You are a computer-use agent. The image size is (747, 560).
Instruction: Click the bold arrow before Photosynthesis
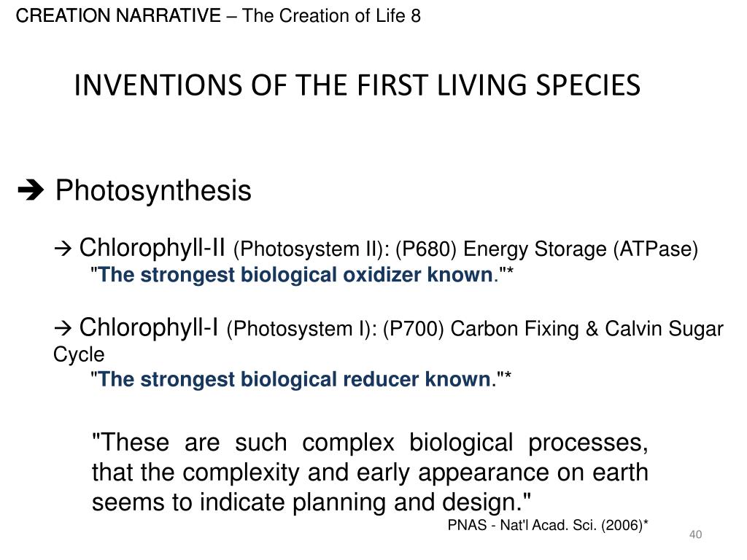pos(31,191)
